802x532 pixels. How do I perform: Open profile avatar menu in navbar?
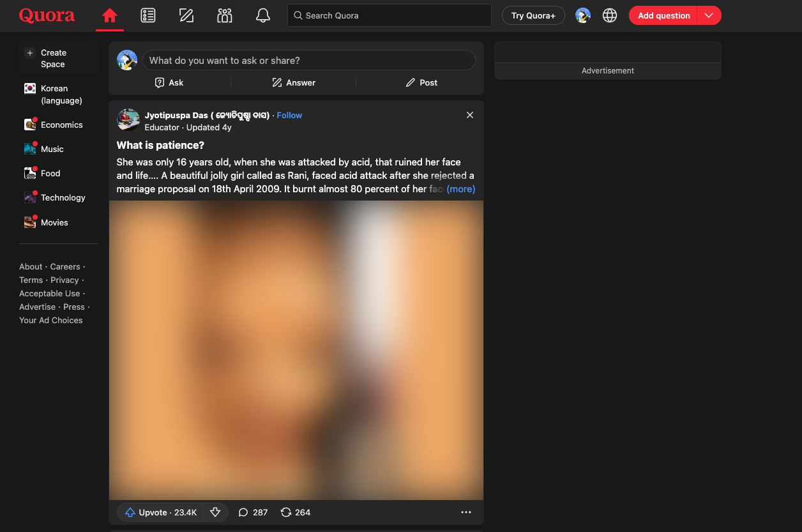pos(582,15)
